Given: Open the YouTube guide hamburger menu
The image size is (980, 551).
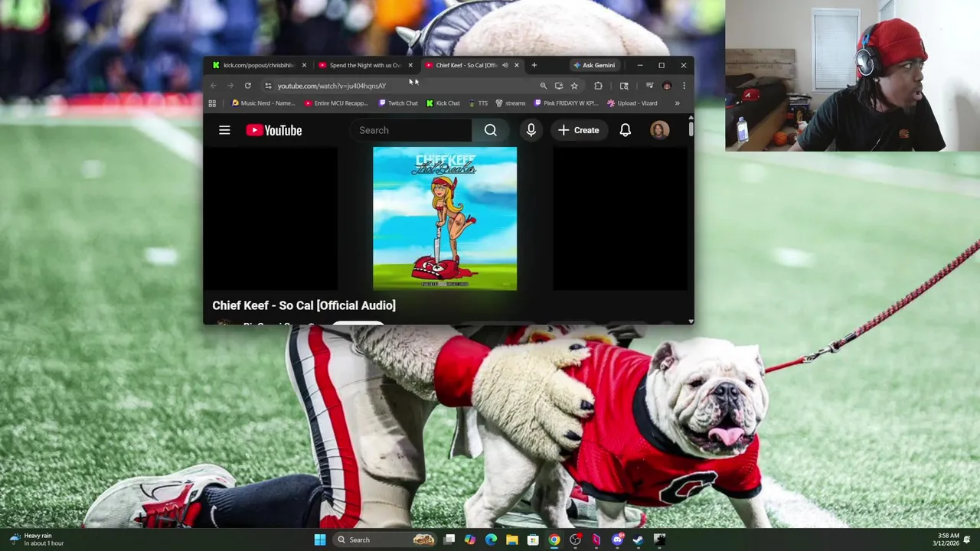Looking at the screenshot, I should pyautogui.click(x=224, y=130).
